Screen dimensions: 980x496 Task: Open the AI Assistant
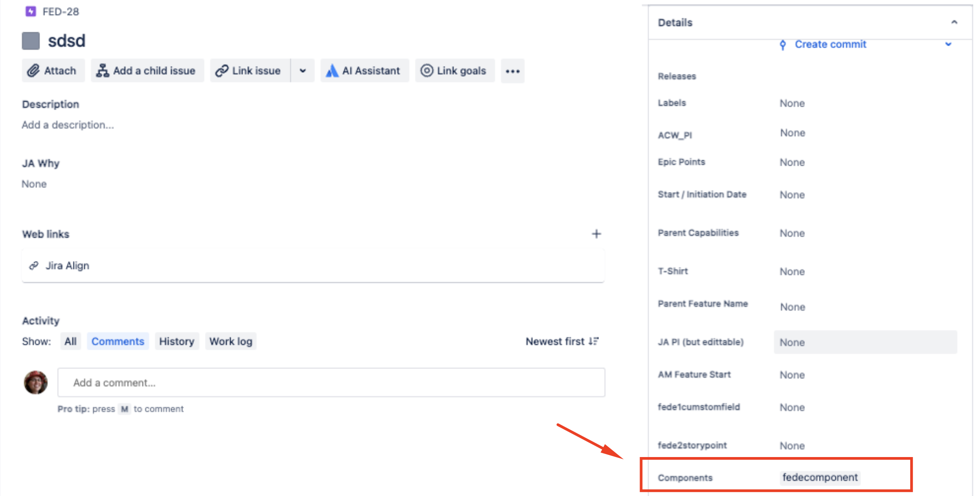pos(365,71)
